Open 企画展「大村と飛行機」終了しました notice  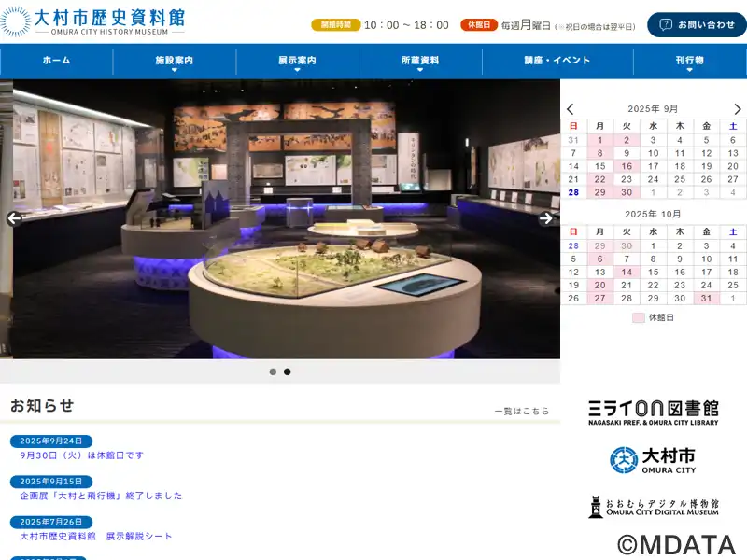[101, 496]
